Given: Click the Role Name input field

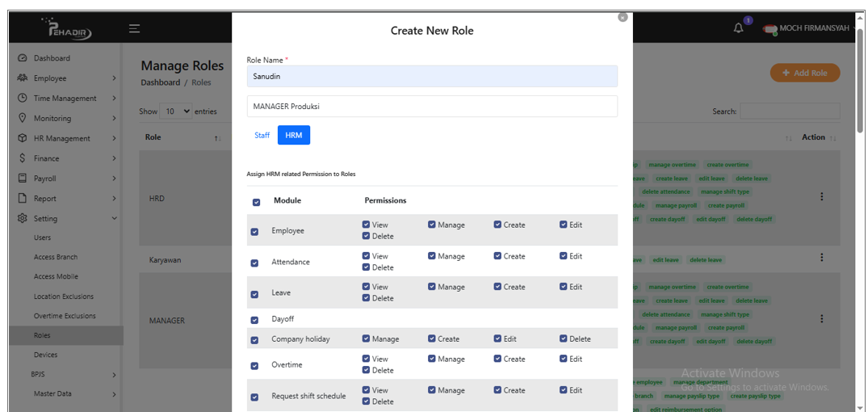Looking at the screenshot, I should coord(432,77).
